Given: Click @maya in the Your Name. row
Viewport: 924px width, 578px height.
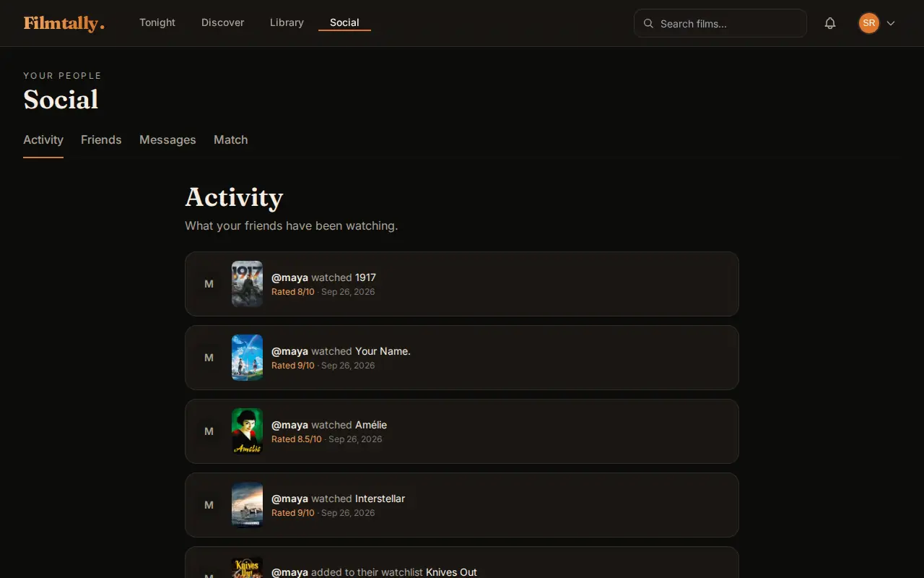Looking at the screenshot, I should 289,351.
